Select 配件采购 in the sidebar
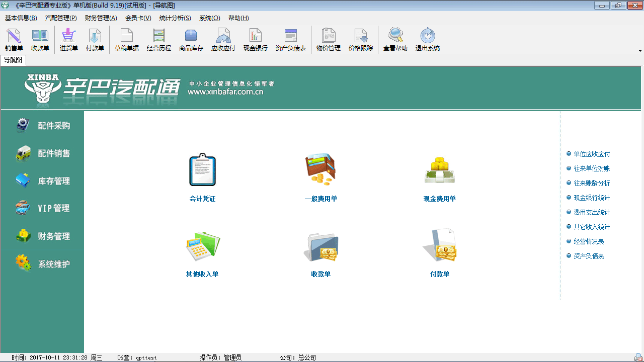The width and height of the screenshot is (644, 362). pos(43,126)
